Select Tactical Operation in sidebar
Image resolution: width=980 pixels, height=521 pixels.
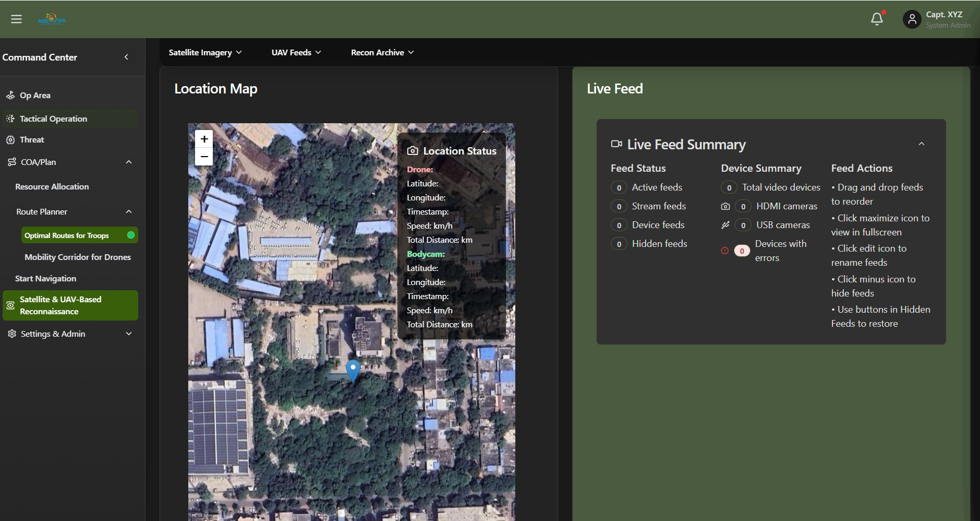(53, 119)
